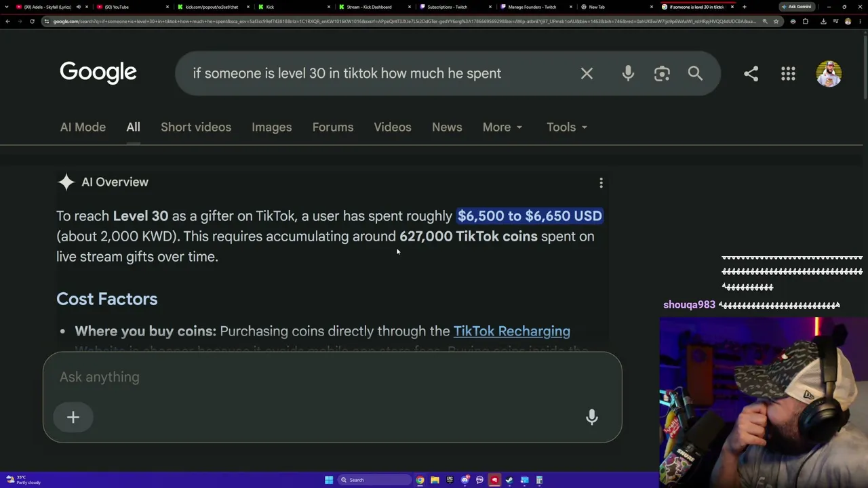Switch to Forums results
The width and height of the screenshot is (868, 488).
click(333, 127)
